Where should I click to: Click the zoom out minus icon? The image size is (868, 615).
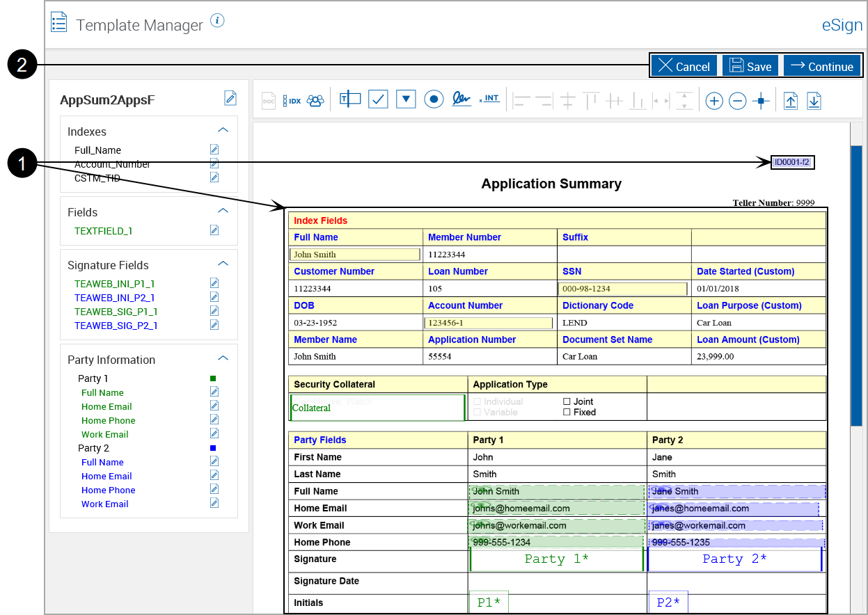[x=738, y=101]
